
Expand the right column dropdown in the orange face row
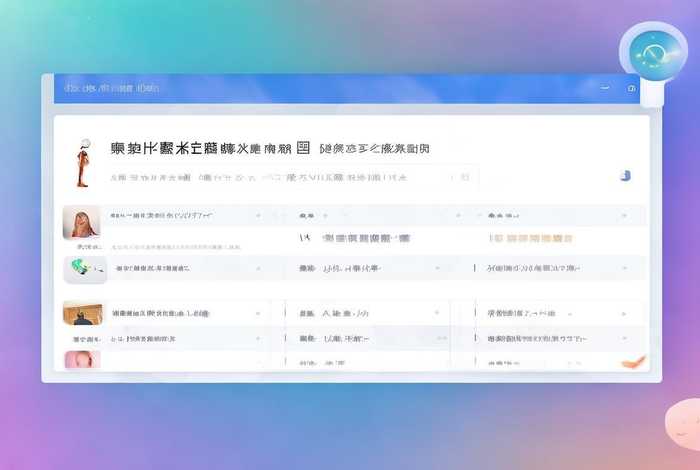click(x=624, y=216)
